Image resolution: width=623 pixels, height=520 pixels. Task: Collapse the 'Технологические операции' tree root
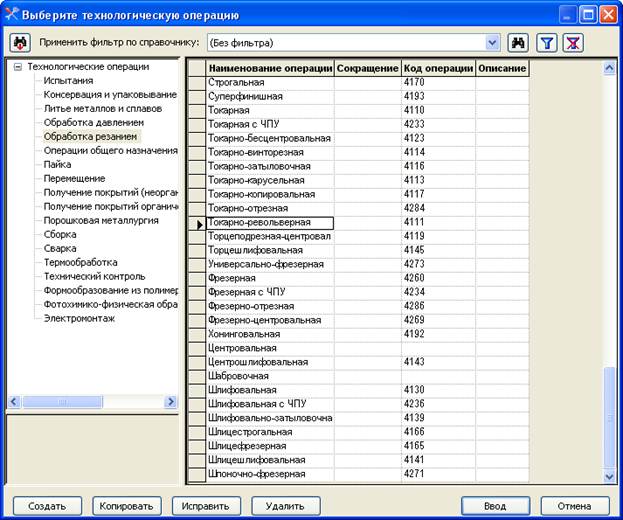17,67
